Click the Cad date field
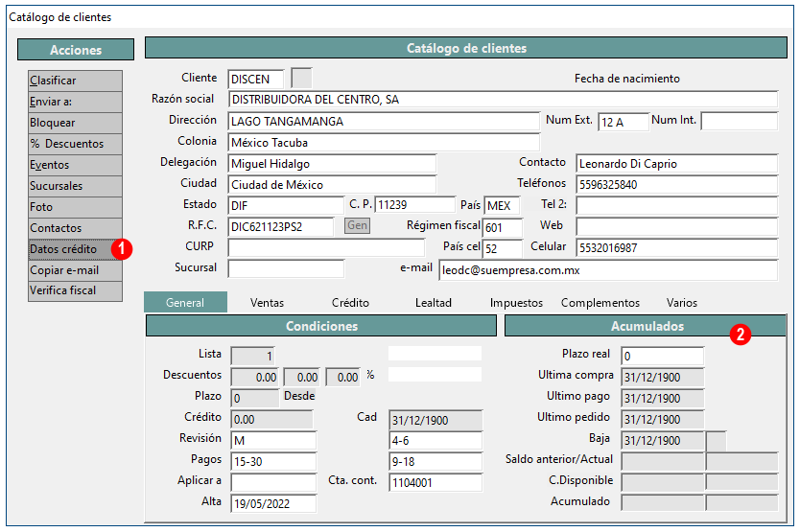The width and height of the screenshot is (800, 532). point(435,420)
